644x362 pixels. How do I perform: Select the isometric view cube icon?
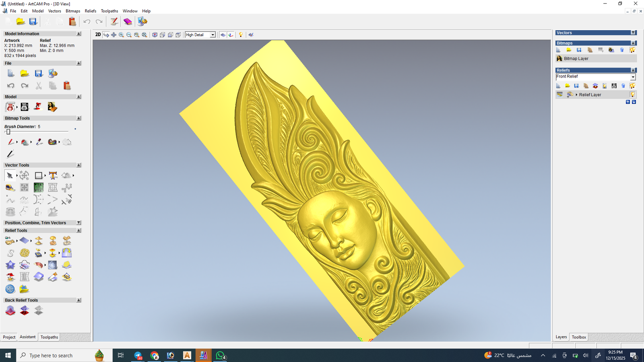coord(155,35)
